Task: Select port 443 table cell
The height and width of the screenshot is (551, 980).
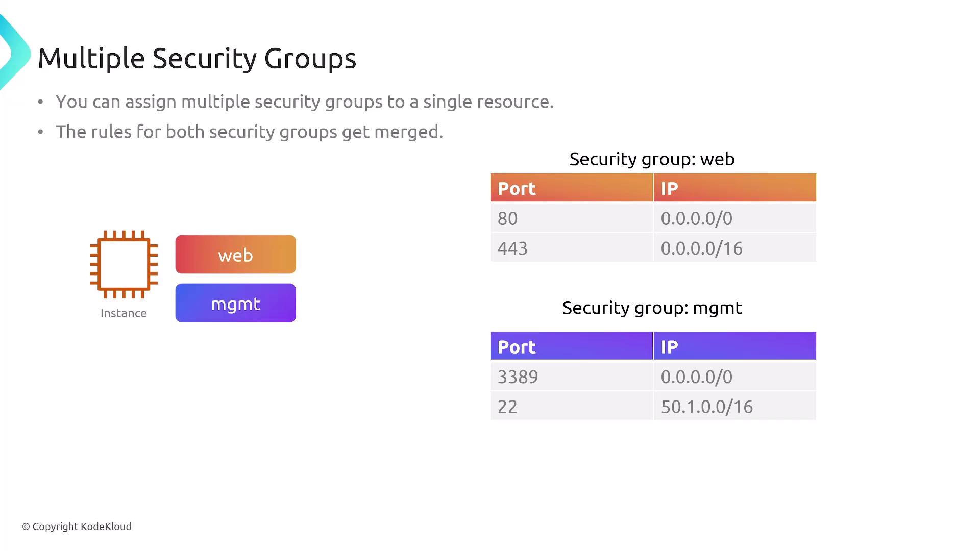Action: (571, 248)
